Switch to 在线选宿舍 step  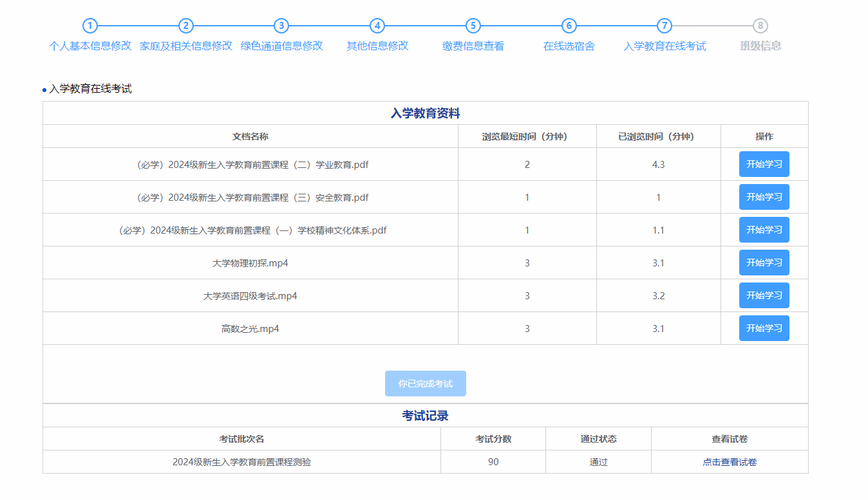click(x=569, y=46)
